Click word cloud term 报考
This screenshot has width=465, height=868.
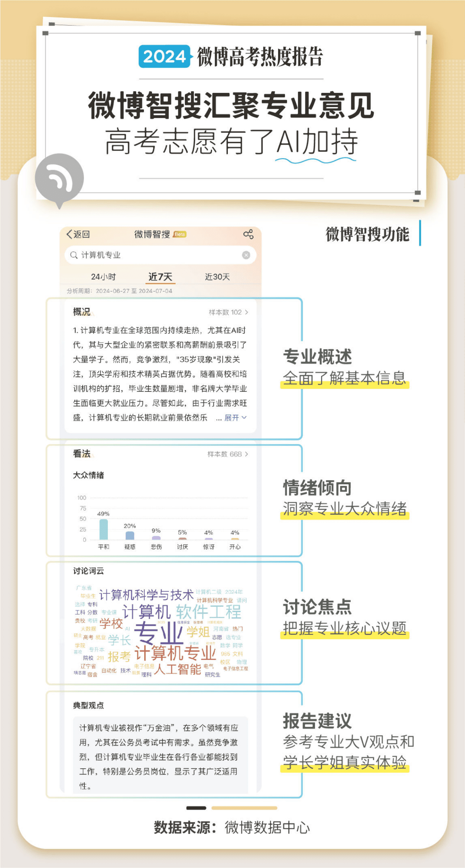pos(119,656)
